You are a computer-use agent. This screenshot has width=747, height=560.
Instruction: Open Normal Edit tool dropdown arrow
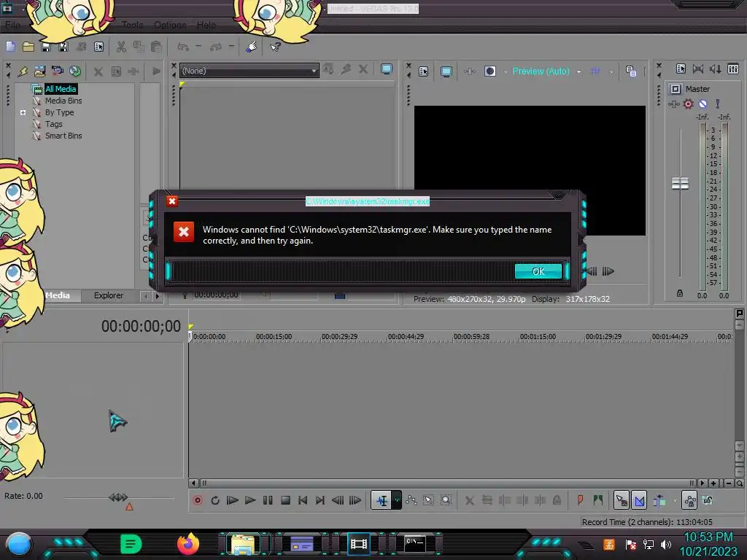click(397, 500)
